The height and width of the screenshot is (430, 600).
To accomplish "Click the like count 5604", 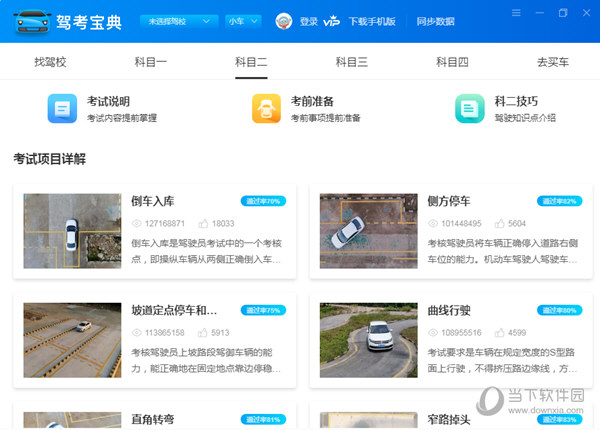I will pyautogui.click(x=517, y=223).
